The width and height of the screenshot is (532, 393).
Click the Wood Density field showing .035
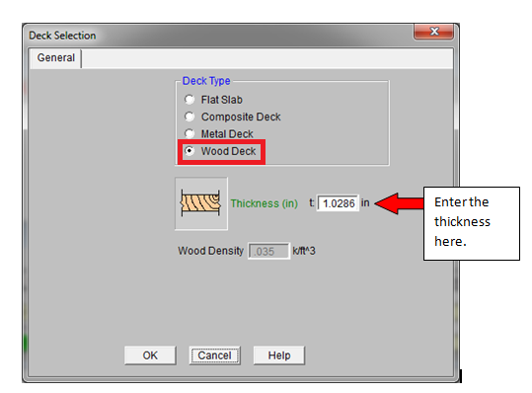coord(268,251)
